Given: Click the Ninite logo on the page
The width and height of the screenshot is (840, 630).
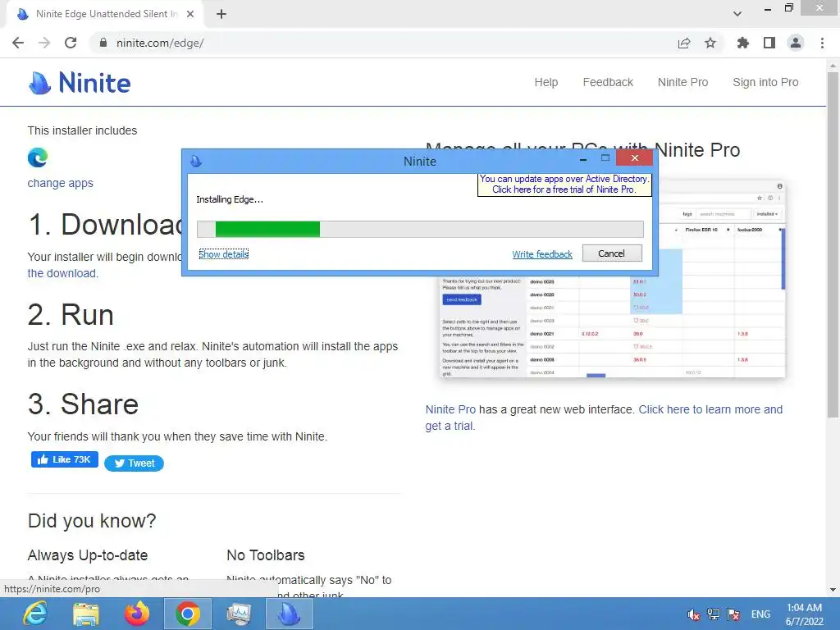Looking at the screenshot, I should point(80,83).
